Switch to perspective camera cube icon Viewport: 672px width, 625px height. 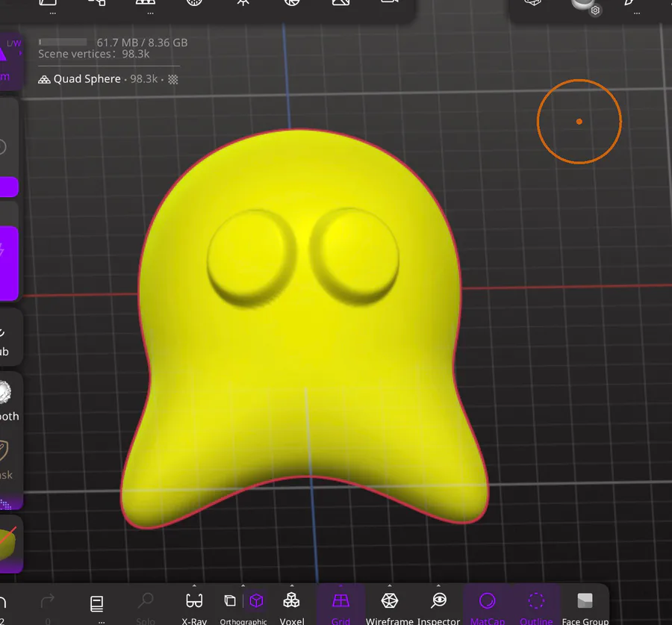230,600
